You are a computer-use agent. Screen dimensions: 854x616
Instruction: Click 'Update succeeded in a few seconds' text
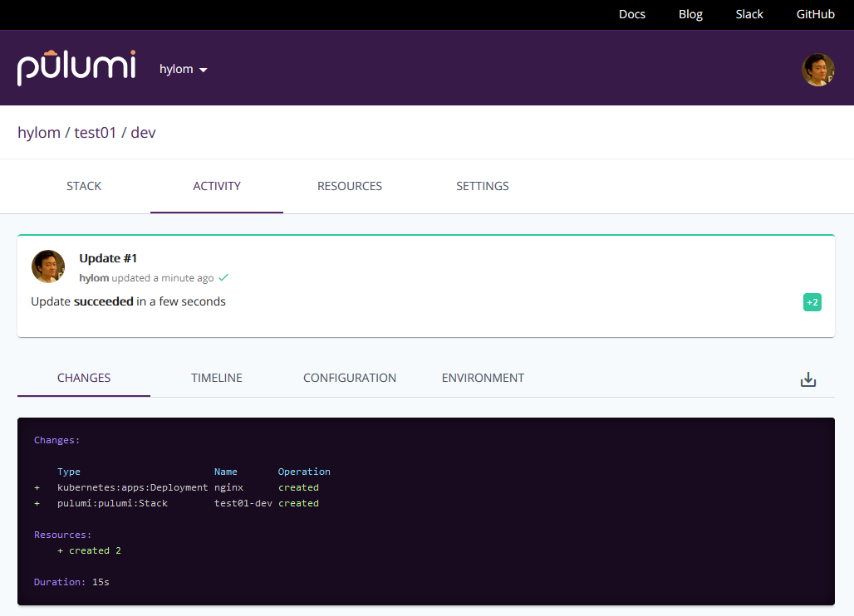[x=128, y=301]
